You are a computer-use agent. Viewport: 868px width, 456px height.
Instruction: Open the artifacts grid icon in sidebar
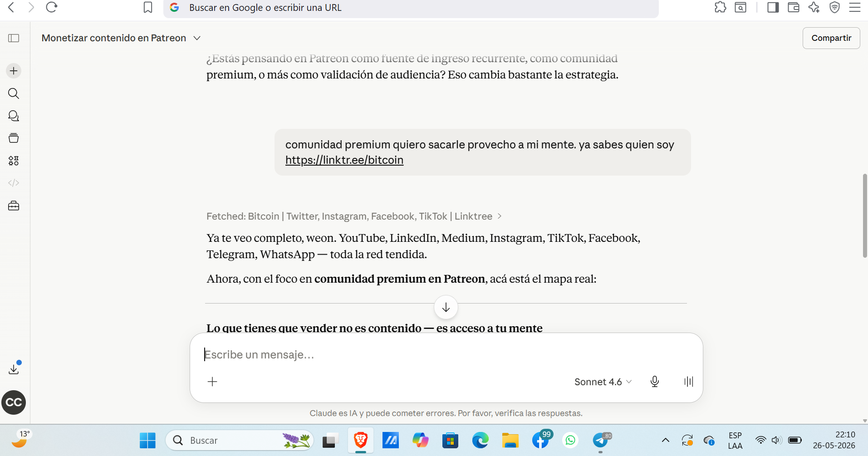coord(14,161)
